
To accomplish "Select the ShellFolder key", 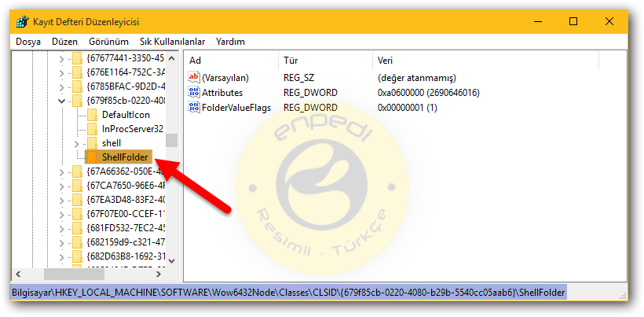I will pos(126,157).
